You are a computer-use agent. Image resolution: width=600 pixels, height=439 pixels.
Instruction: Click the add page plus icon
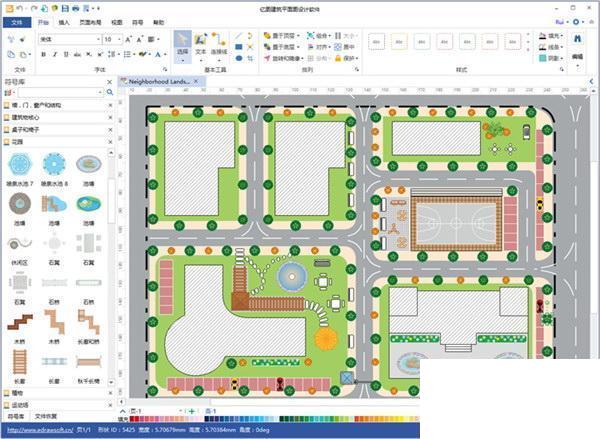coord(192,411)
